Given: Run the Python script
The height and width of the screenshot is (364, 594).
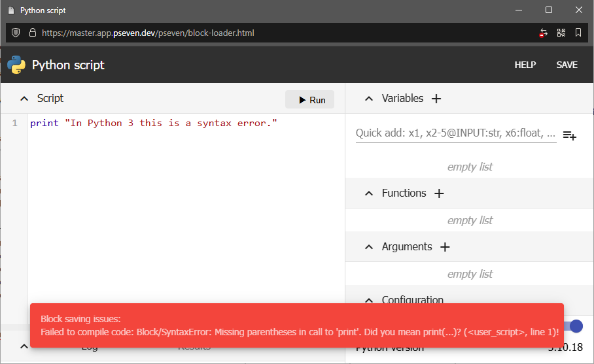Looking at the screenshot, I should tap(310, 99).
